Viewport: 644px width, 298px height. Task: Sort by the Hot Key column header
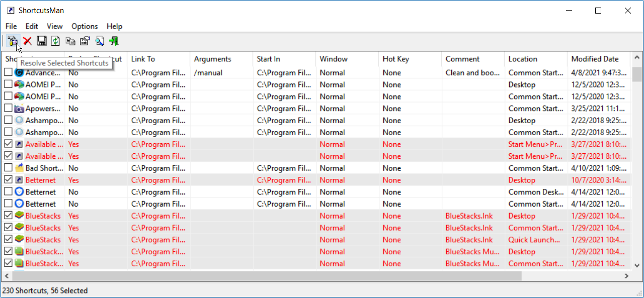click(410, 59)
